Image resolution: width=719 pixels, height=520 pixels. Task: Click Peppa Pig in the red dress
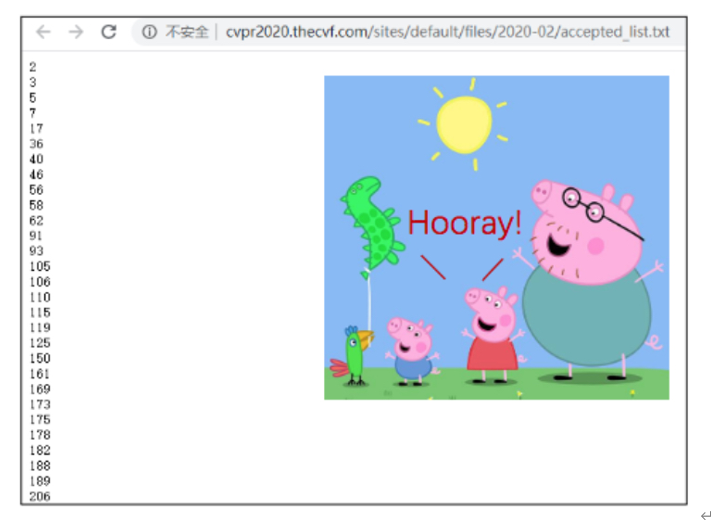(x=491, y=335)
